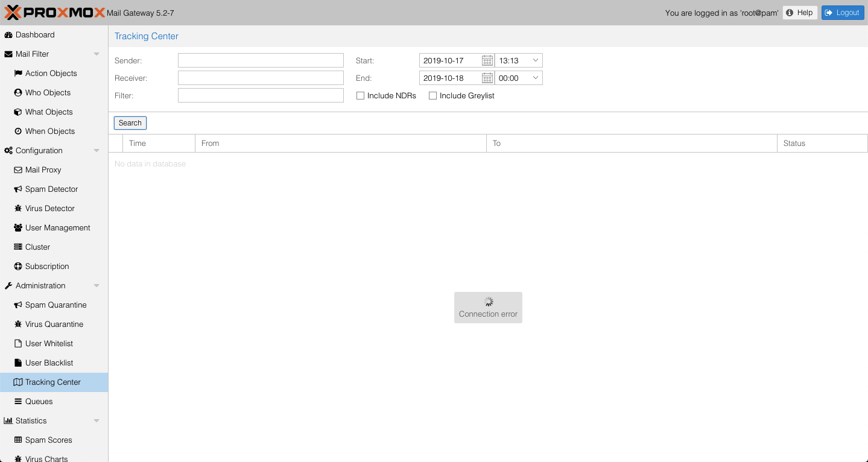Collapse the Mail Filter section

click(x=97, y=54)
